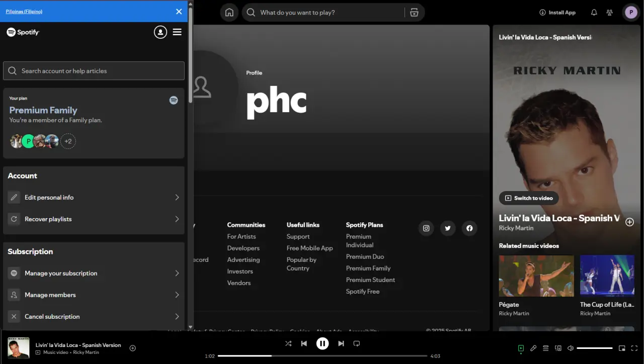Click the Install App button

coord(557,13)
